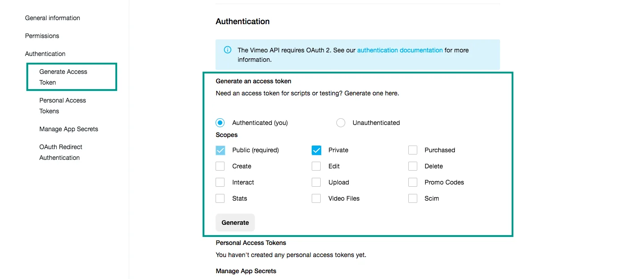Go to General information in sidebar
This screenshot has width=644, height=279.
tap(52, 18)
